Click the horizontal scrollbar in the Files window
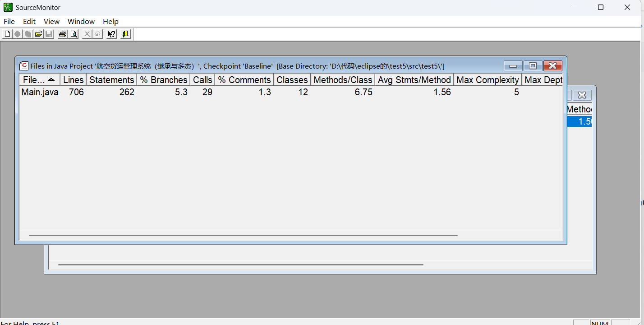644x325 pixels. click(x=243, y=235)
